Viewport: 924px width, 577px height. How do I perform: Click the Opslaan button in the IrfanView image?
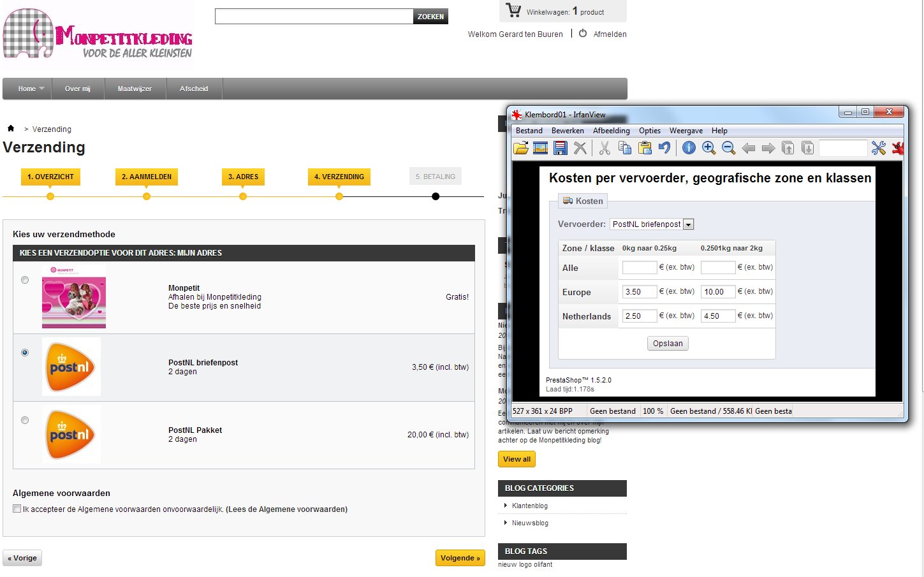[x=668, y=344]
